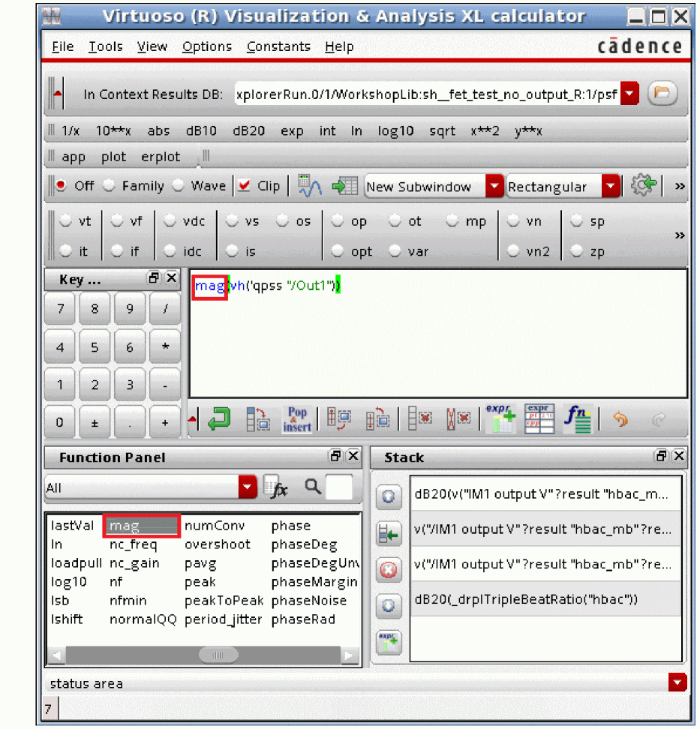The width and height of the screenshot is (700, 729).
Task: Select the vt radio button
Action: coord(65,220)
